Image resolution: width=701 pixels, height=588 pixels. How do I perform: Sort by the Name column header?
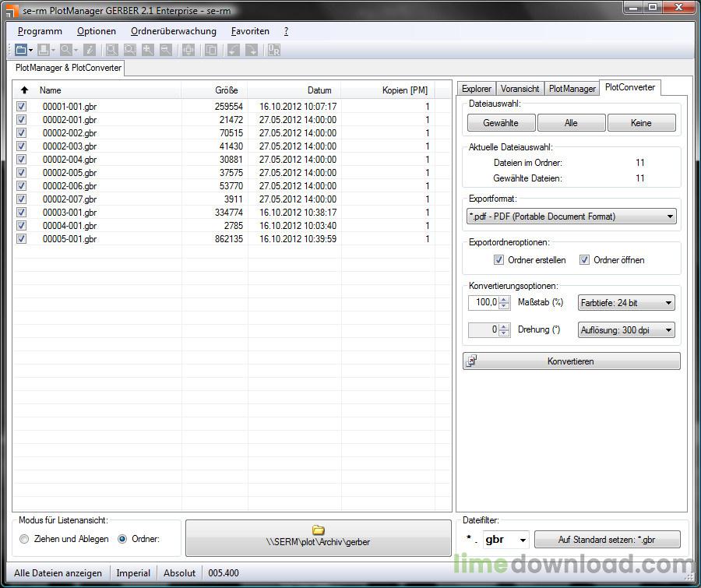coord(108,90)
